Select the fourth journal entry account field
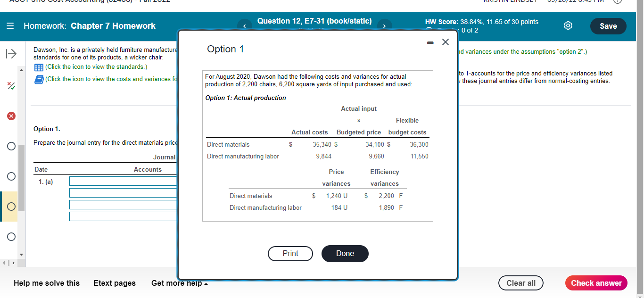The image size is (644, 298). (124, 216)
